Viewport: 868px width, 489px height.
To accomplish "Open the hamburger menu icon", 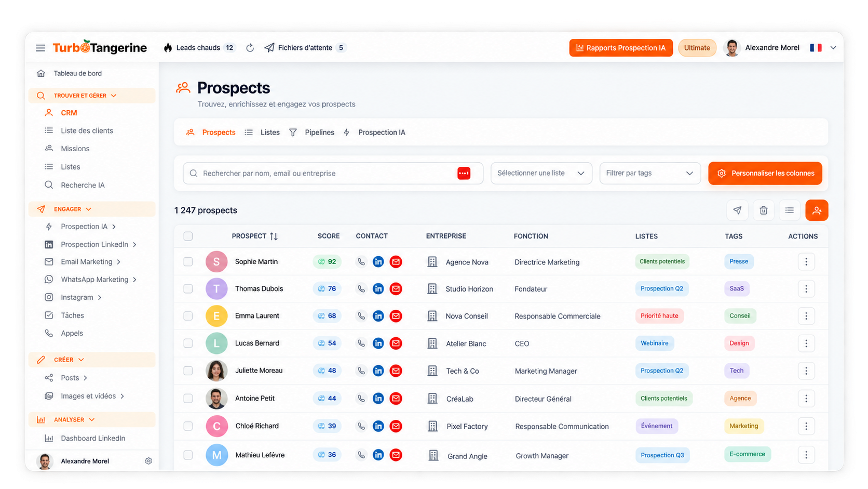I will click(40, 48).
